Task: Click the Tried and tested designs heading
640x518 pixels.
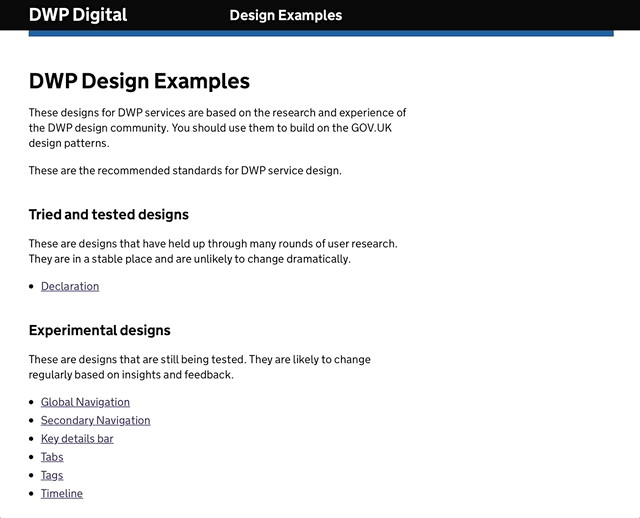Action: (x=109, y=215)
